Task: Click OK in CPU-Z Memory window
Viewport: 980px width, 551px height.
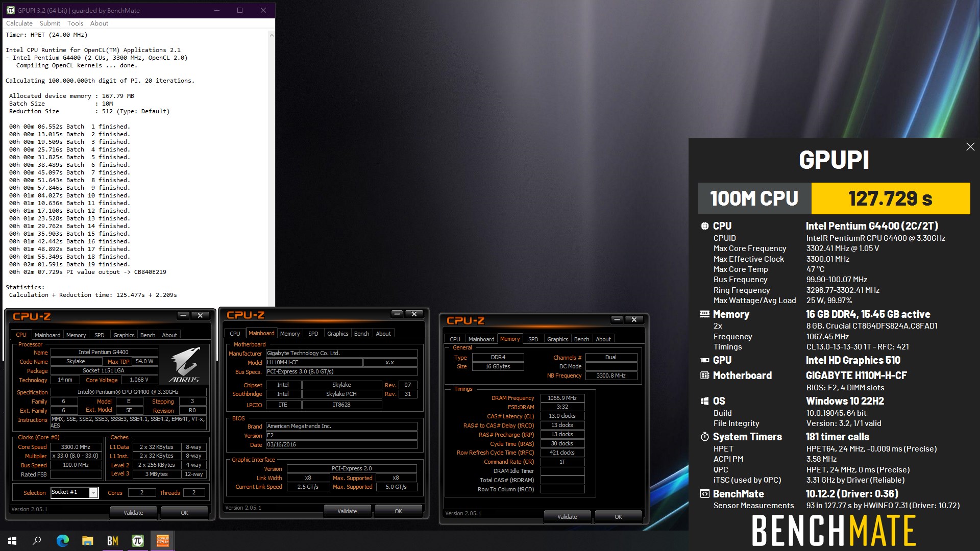Action: 619,517
